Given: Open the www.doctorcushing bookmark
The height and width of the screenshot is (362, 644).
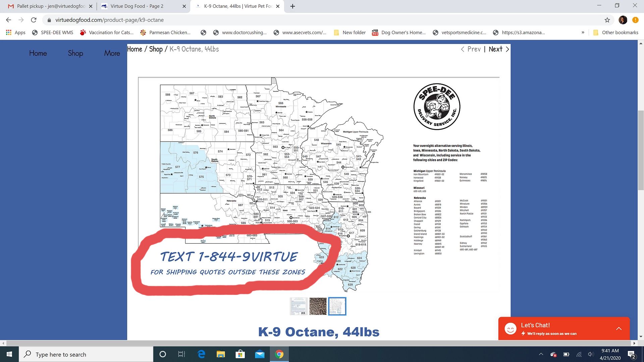Looking at the screenshot, I should click(240, 33).
